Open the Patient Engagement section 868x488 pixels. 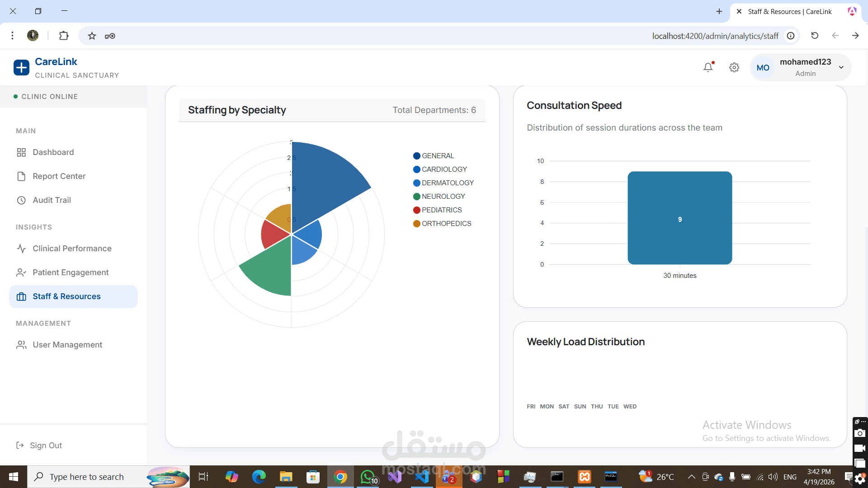[71, 272]
